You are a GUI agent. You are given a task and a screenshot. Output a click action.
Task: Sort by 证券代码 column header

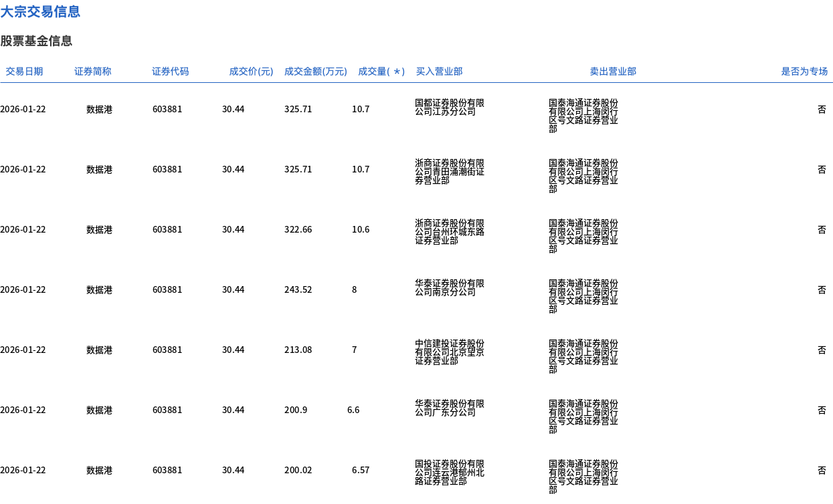[x=171, y=72]
